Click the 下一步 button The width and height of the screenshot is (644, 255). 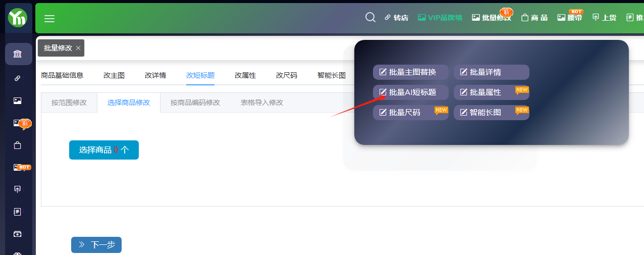(x=96, y=245)
